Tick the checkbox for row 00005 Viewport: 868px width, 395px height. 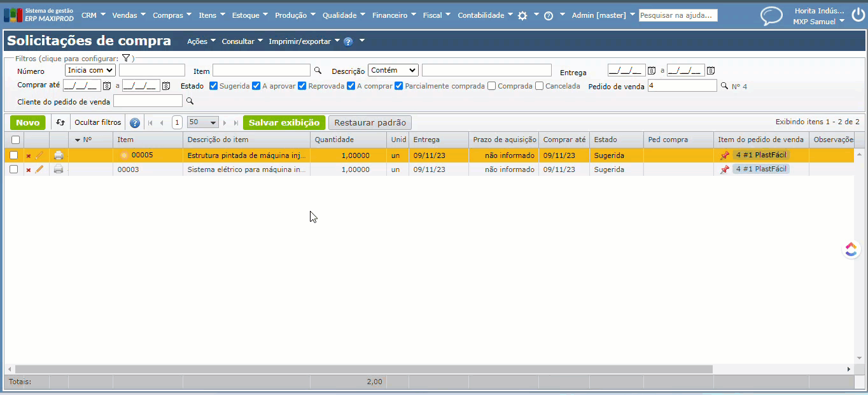click(14, 155)
